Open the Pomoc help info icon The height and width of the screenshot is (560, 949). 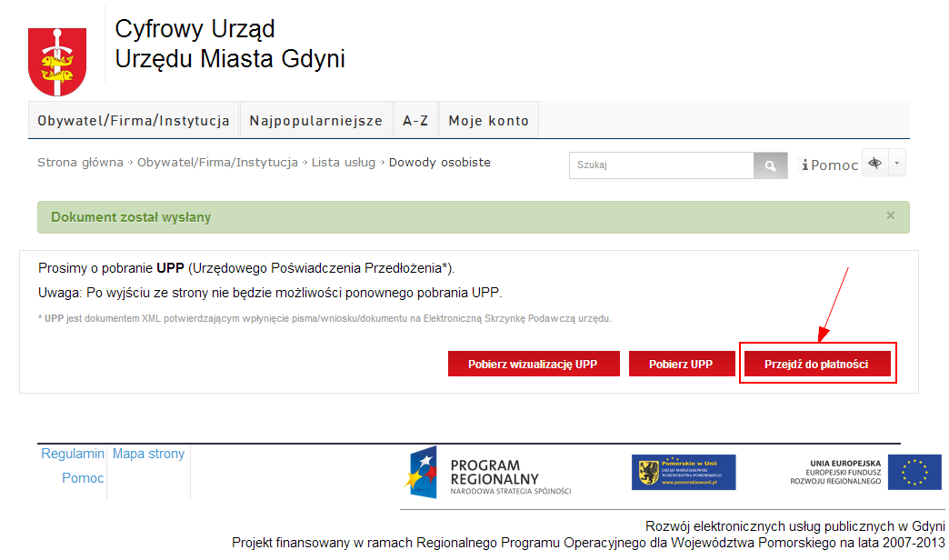click(x=805, y=165)
